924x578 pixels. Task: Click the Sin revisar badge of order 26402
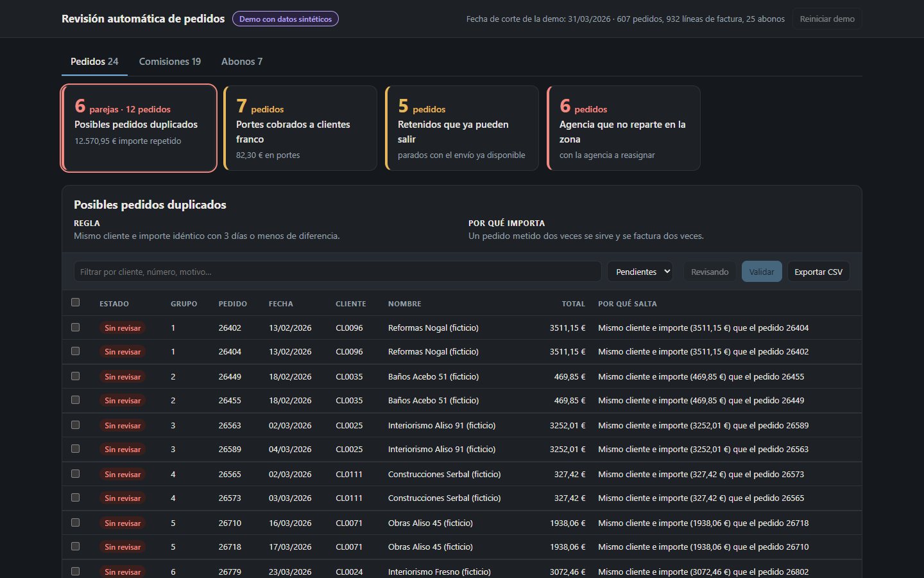(x=123, y=328)
